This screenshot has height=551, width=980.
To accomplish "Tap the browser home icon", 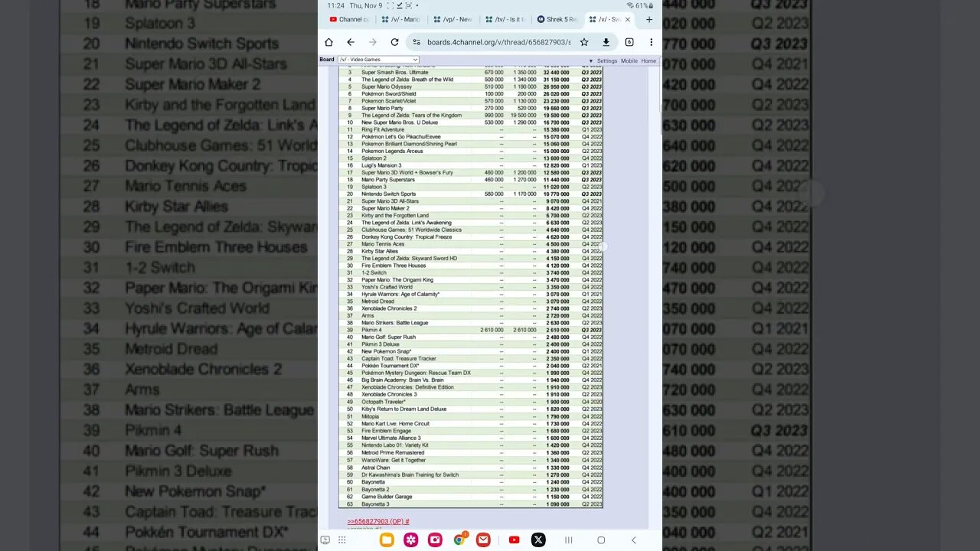I will [x=328, y=42].
